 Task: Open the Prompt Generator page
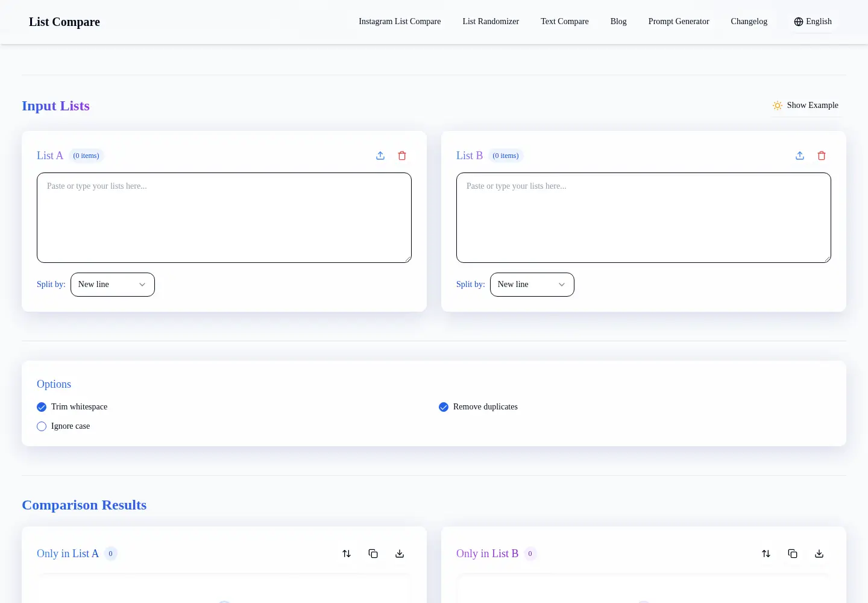[x=679, y=22]
